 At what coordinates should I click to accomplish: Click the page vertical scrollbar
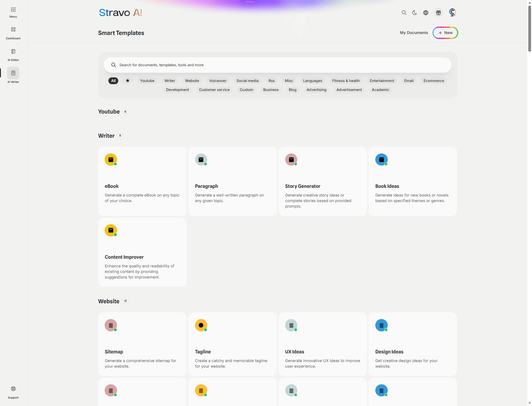tap(529, 28)
